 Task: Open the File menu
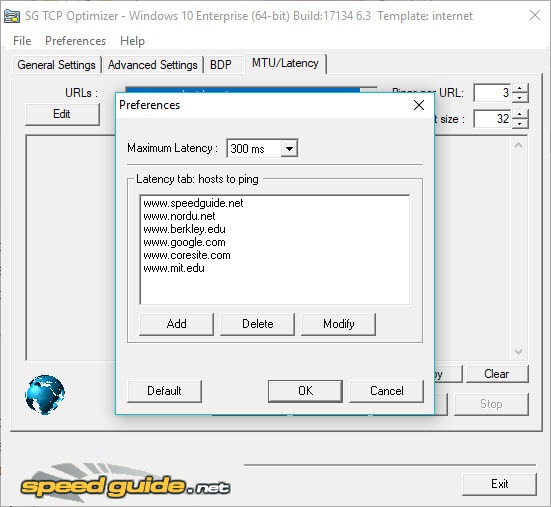click(22, 41)
